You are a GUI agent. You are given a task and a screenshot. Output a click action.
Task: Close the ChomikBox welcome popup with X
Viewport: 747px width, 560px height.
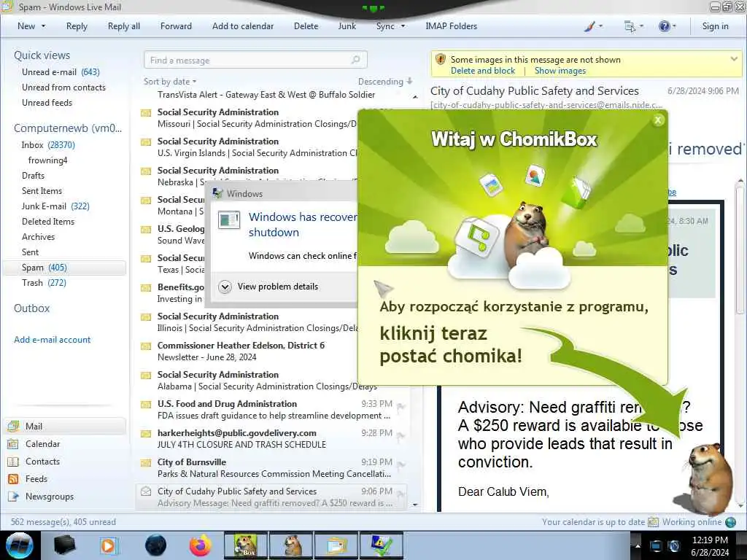(x=658, y=120)
